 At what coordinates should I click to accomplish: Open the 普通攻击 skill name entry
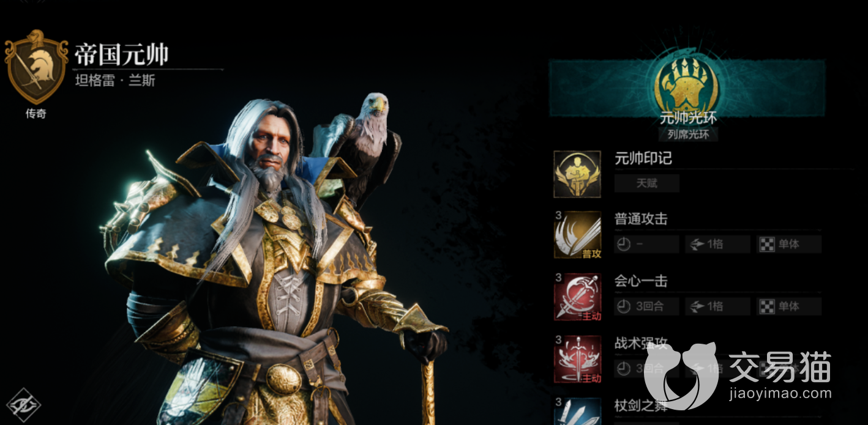pyautogui.click(x=641, y=219)
